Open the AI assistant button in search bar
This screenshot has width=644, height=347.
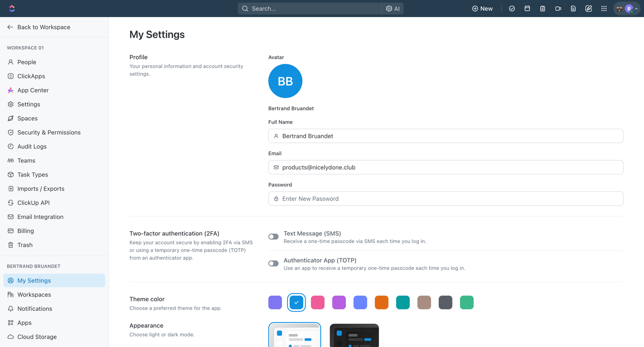click(393, 9)
